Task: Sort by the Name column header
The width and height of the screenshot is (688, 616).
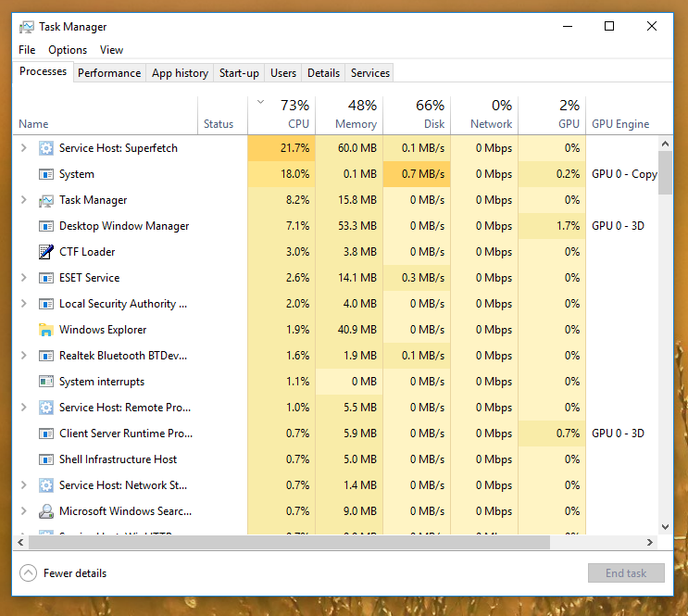Action: (106, 116)
